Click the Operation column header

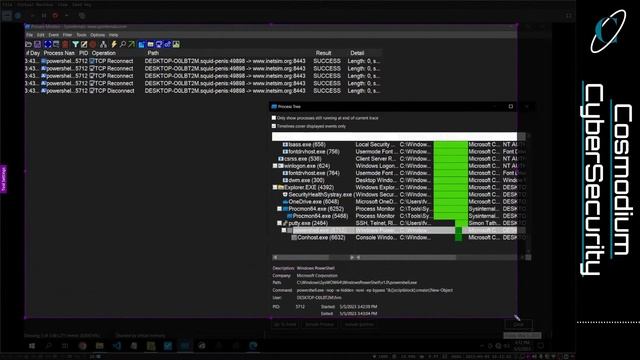[104, 53]
